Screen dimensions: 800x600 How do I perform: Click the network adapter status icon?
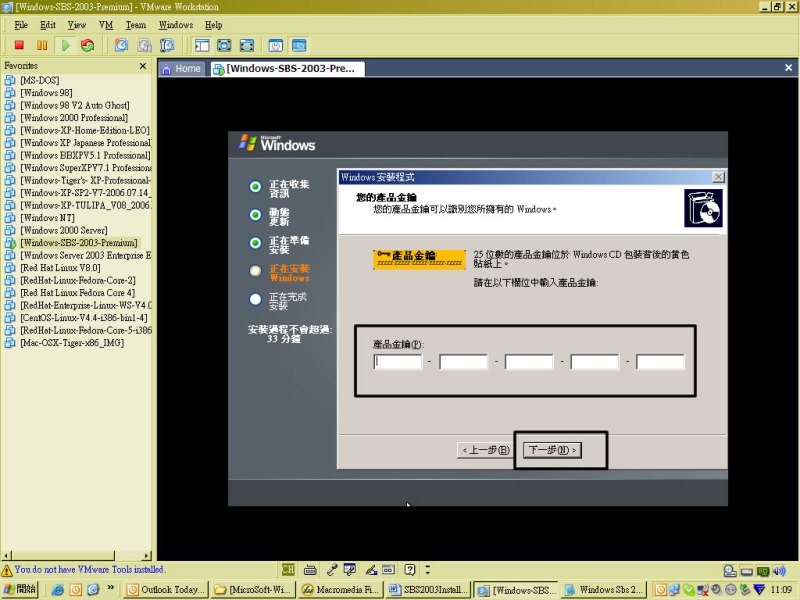click(x=763, y=571)
